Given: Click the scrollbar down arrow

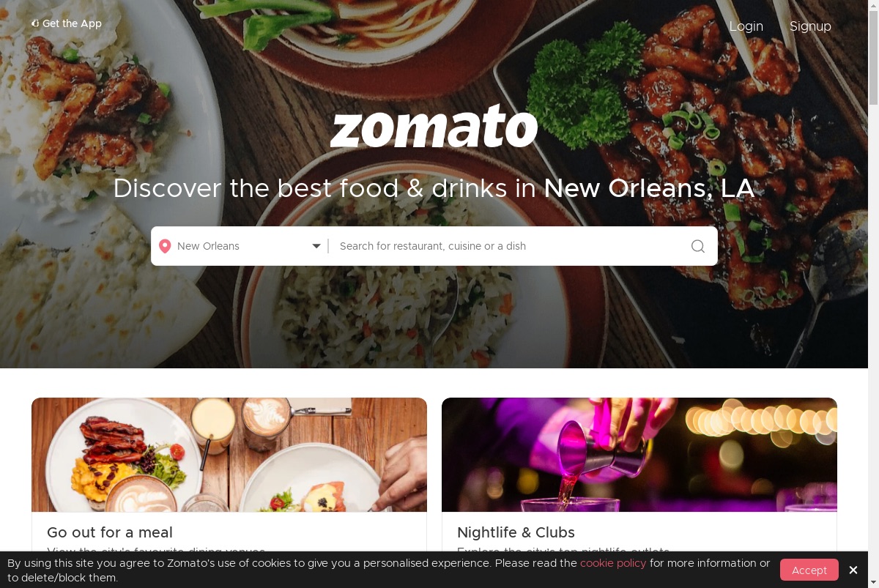Looking at the screenshot, I should coord(873,582).
